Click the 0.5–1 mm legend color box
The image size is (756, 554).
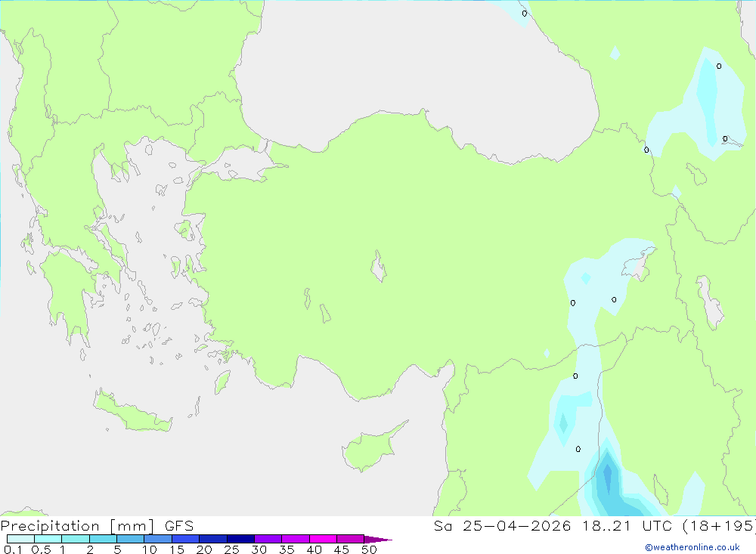(48, 539)
